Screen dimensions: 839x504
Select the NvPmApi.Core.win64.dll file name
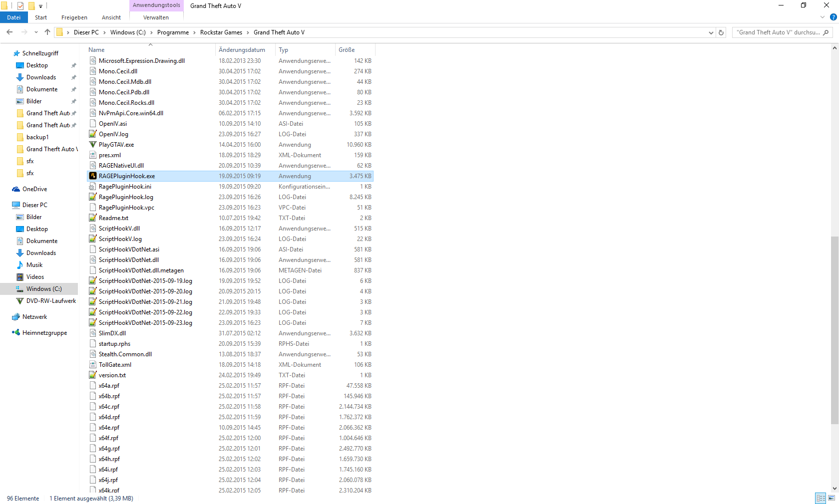point(131,113)
